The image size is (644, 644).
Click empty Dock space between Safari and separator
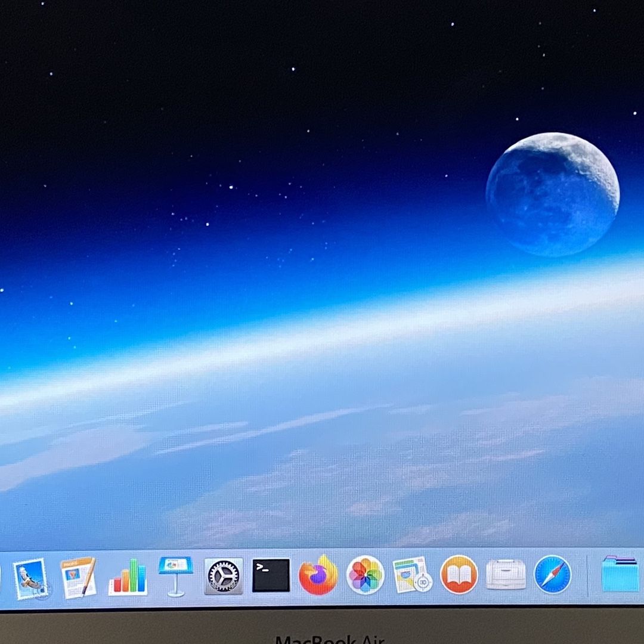(579, 575)
